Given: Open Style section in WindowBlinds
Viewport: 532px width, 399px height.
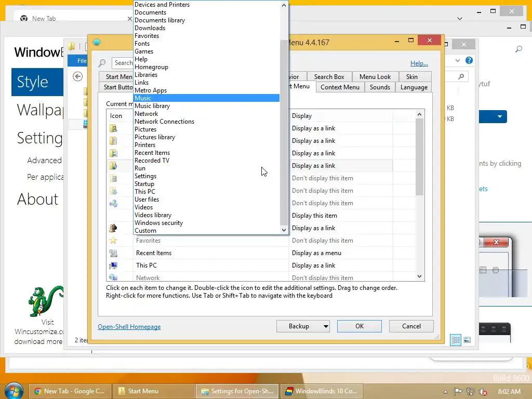Looking at the screenshot, I should [x=37, y=82].
